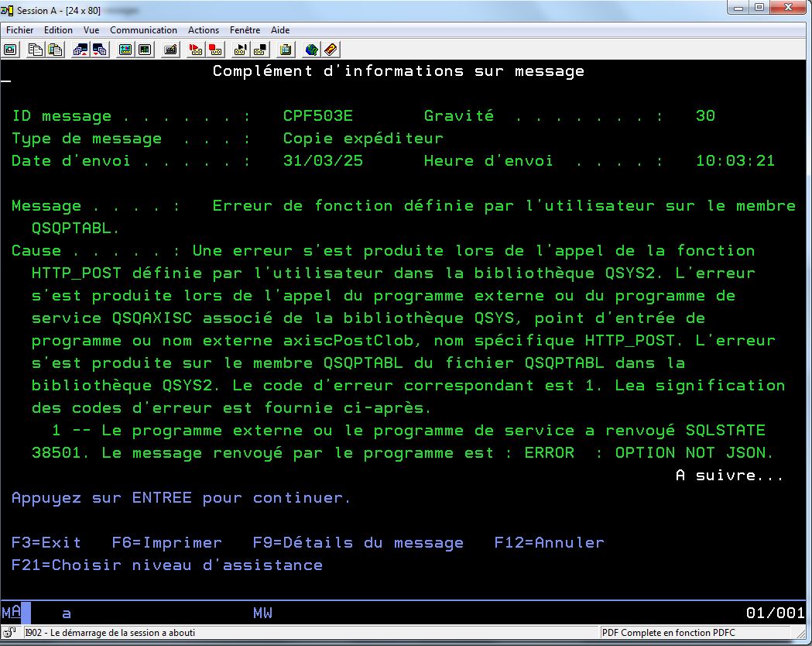Viewport: 812px width, 646px height.
Task: Stop the macro with the red square icon
Action: pyautogui.click(x=216, y=50)
